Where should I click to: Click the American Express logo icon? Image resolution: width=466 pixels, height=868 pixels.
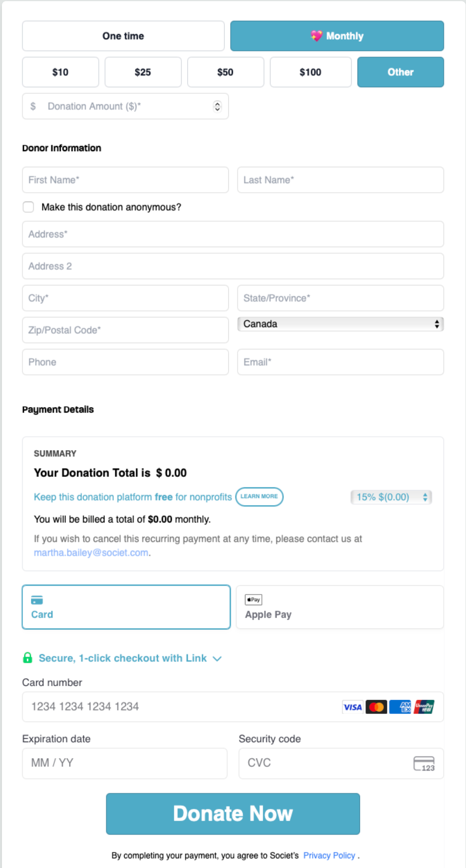400,707
